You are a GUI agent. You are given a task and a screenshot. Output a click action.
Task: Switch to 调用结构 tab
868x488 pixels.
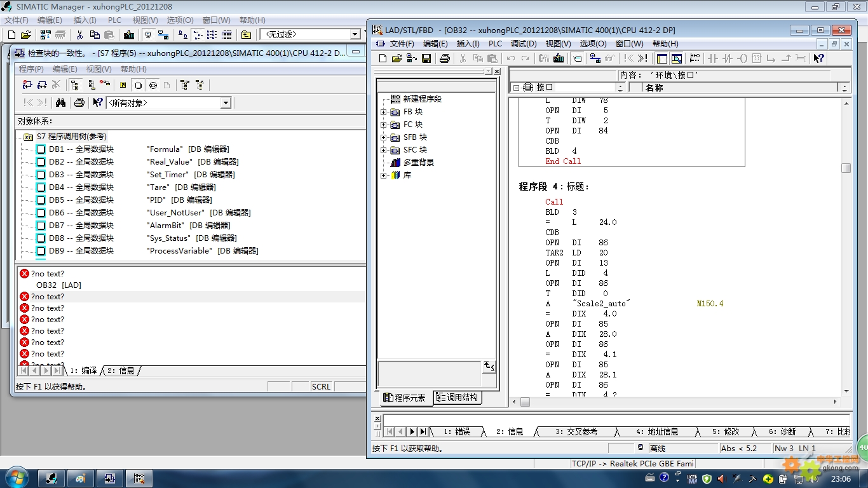point(458,398)
